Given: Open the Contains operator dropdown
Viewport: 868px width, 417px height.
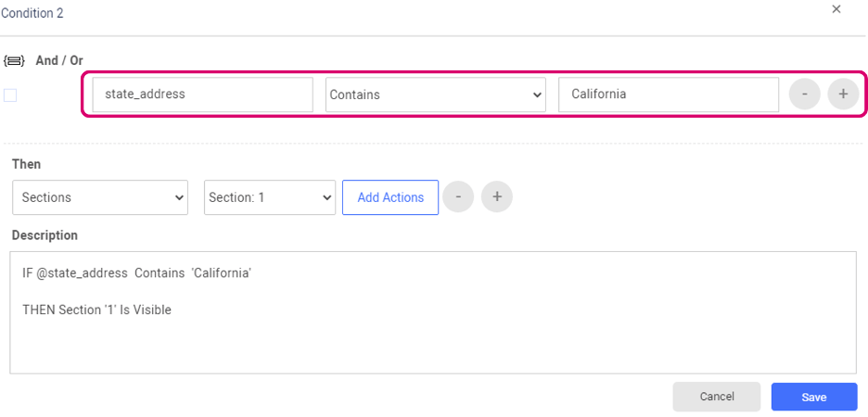Looking at the screenshot, I should [435, 95].
